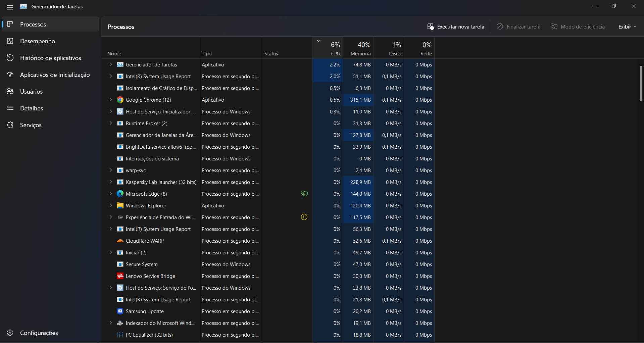Viewport: 644px width, 343px height.
Task: Open the Exibir dropdown menu
Action: coord(627,27)
